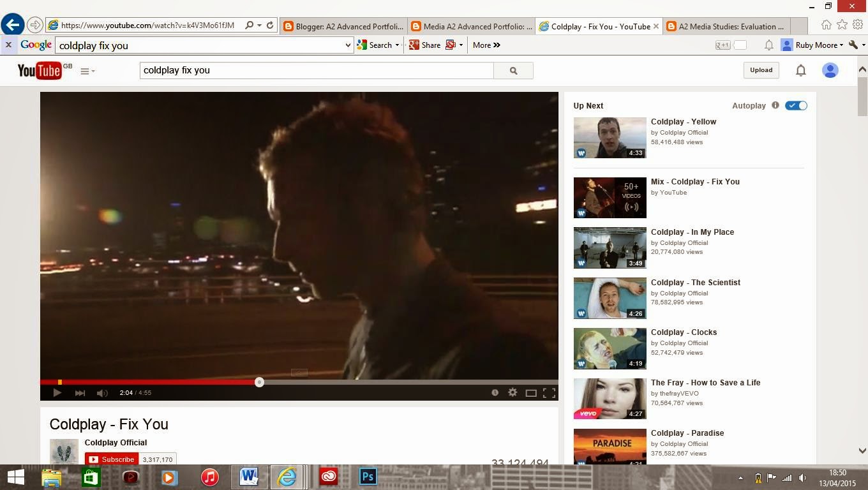868x490 pixels.
Task: Expand the More toolbar overflow
Action: click(486, 45)
